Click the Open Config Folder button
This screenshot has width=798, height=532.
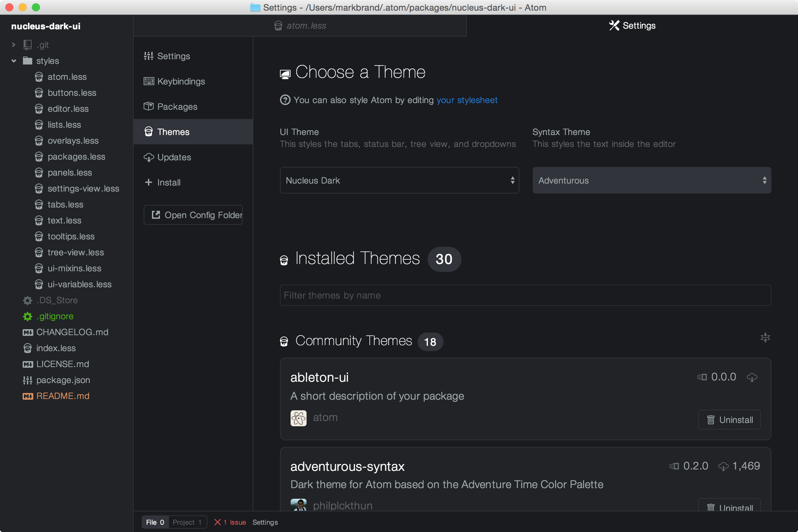click(193, 215)
